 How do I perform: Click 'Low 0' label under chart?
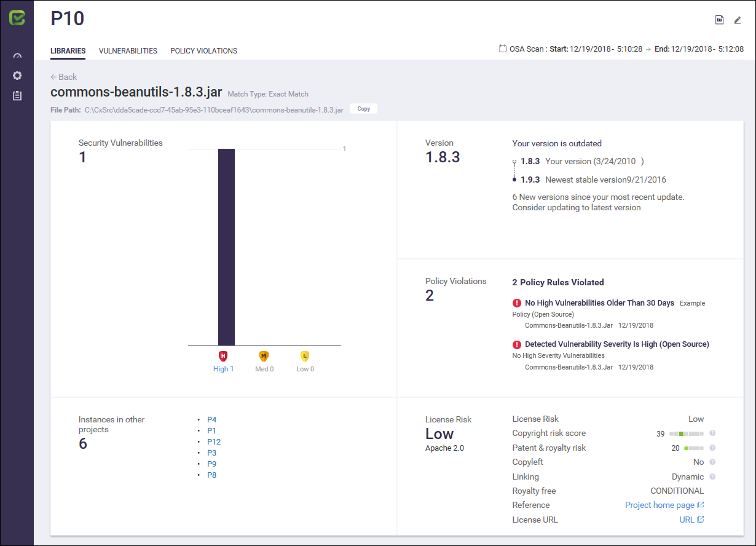(x=305, y=369)
